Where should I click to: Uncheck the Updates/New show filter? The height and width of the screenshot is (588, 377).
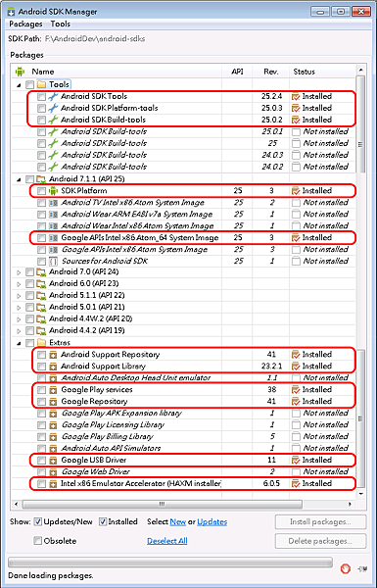[x=37, y=521]
